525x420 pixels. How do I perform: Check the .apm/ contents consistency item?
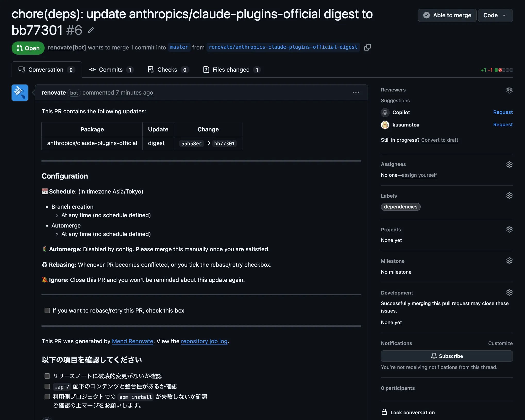pos(47,386)
